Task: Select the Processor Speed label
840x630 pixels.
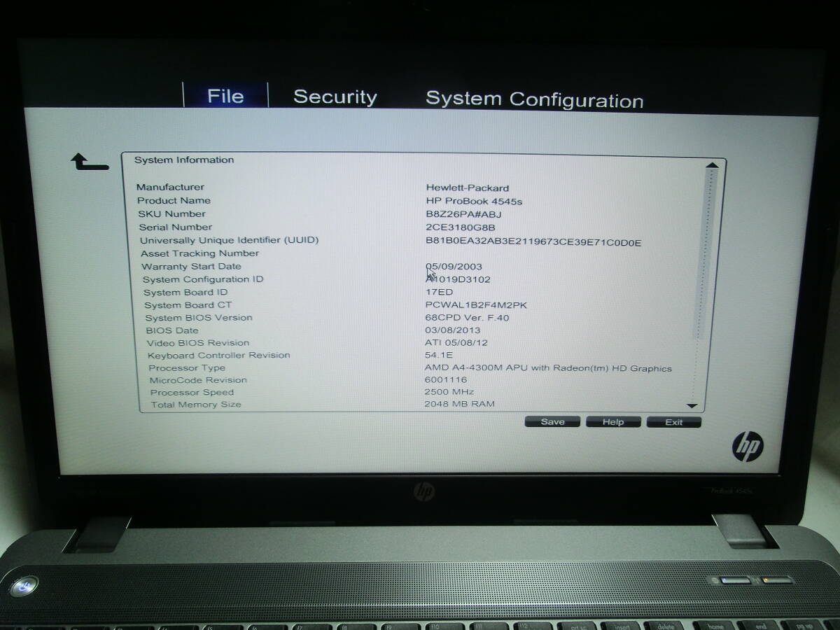Action: pyautogui.click(x=192, y=393)
